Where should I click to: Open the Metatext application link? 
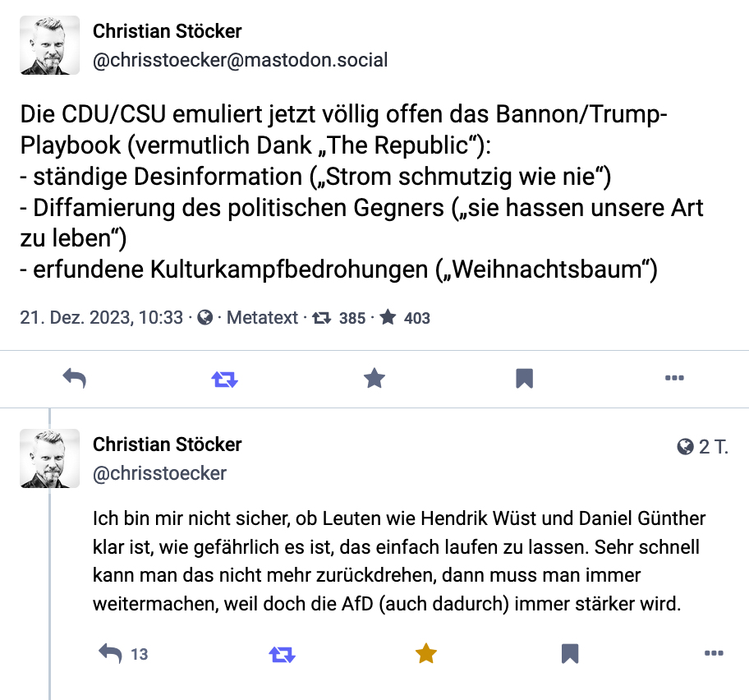click(262, 318)
